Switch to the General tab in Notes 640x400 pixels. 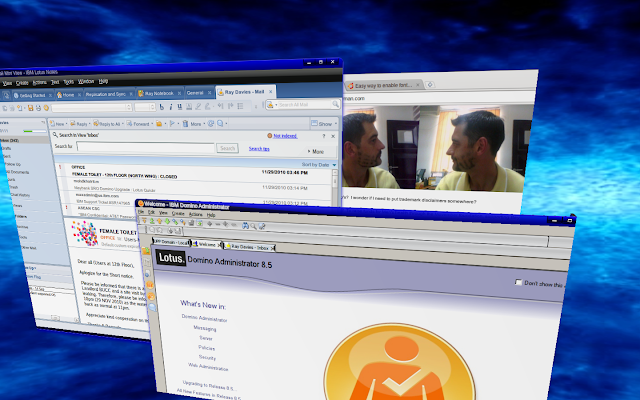coord(199,93)
